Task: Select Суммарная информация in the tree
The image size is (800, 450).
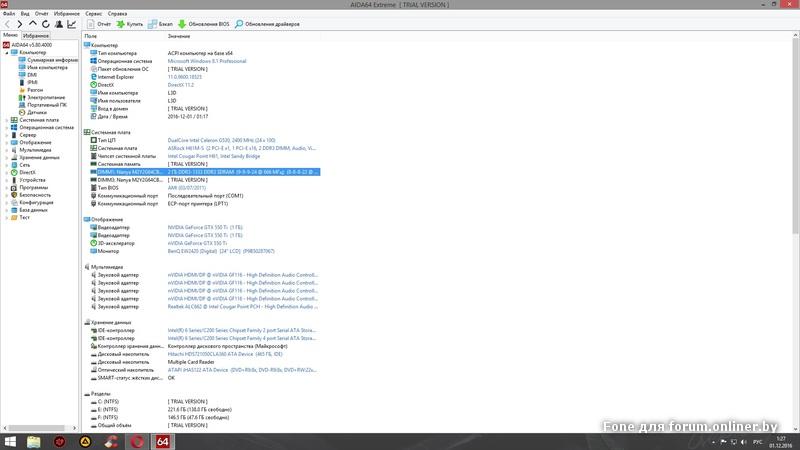Action: [48, 60]
